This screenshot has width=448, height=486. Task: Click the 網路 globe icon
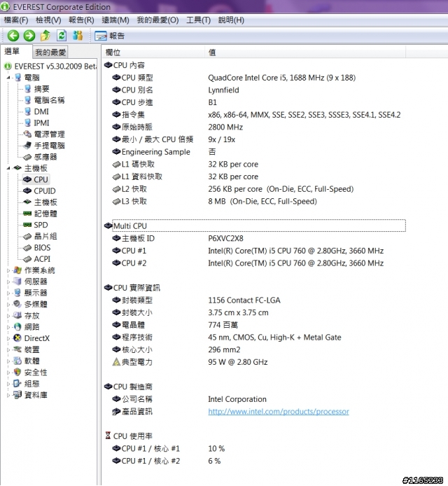17,327
